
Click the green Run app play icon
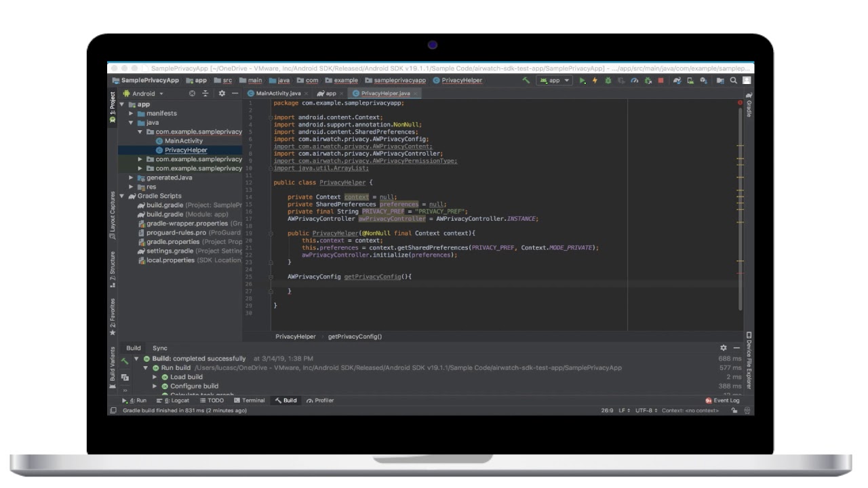coord(582,81)
